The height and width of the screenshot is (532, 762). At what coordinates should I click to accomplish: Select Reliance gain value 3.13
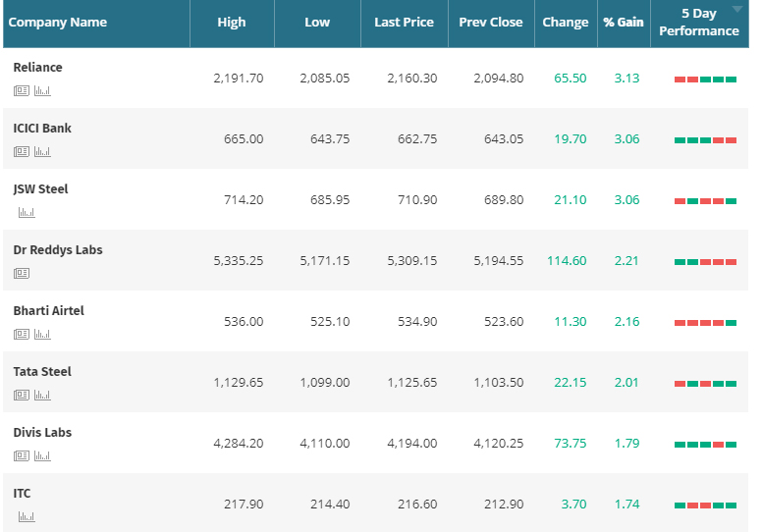[626, 79]
